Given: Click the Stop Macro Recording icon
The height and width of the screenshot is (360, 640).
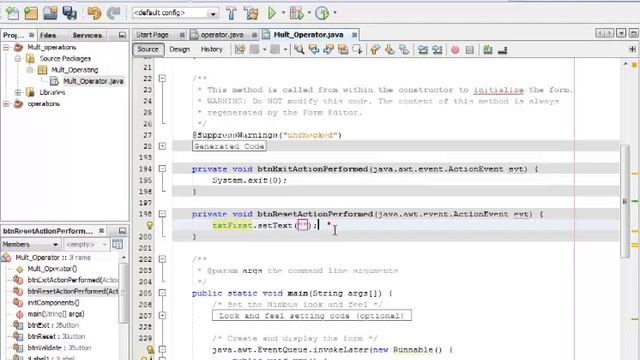Looking at the screenshot, I should coord(470,50).
